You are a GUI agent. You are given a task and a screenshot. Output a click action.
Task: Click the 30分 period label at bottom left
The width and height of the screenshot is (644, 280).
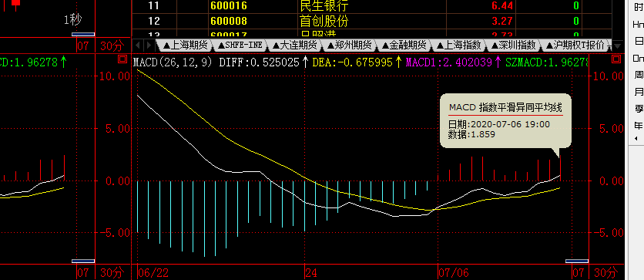coord(112,272)
